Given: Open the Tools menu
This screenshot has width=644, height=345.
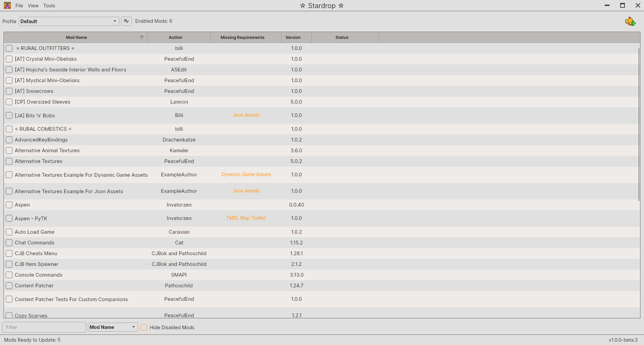Looking at the screenshot, I should click(x=49, y=6).
